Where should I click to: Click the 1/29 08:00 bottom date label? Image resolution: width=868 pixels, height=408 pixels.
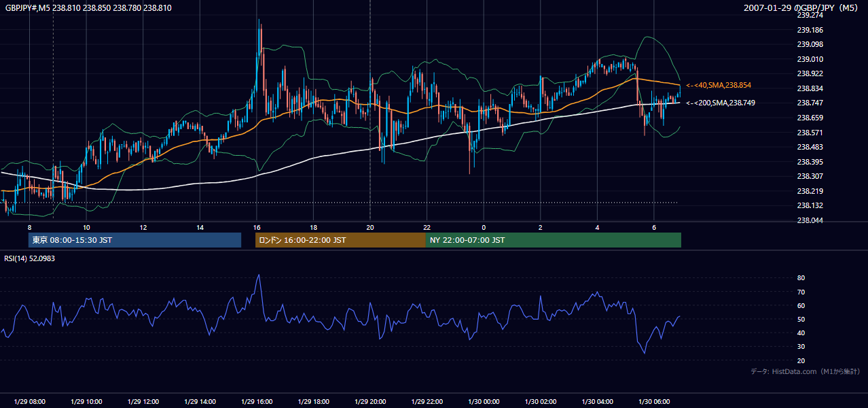[x=29, y=401]
